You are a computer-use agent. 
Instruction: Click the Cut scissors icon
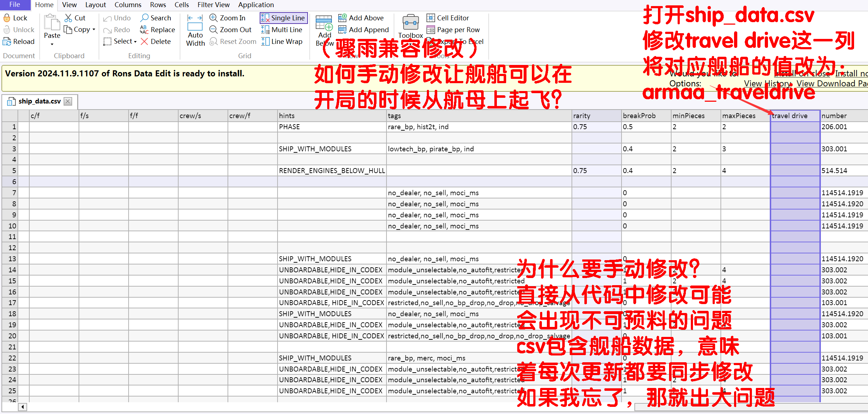point(68,18)
